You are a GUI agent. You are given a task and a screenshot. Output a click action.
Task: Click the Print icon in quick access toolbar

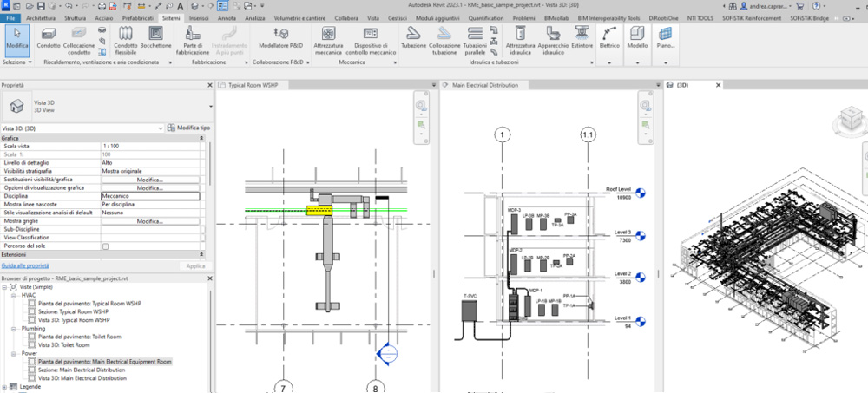coord(103,6)
